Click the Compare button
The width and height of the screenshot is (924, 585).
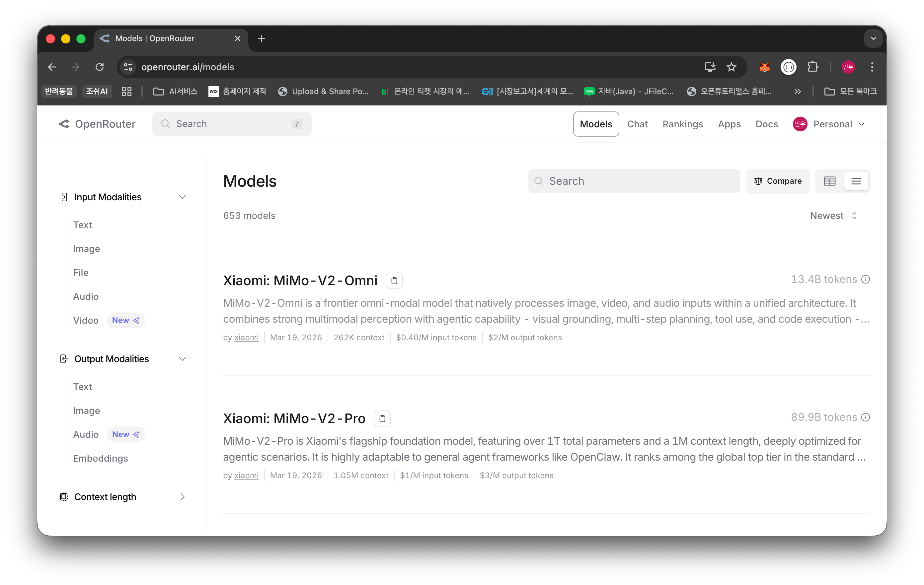click(777, 181)
